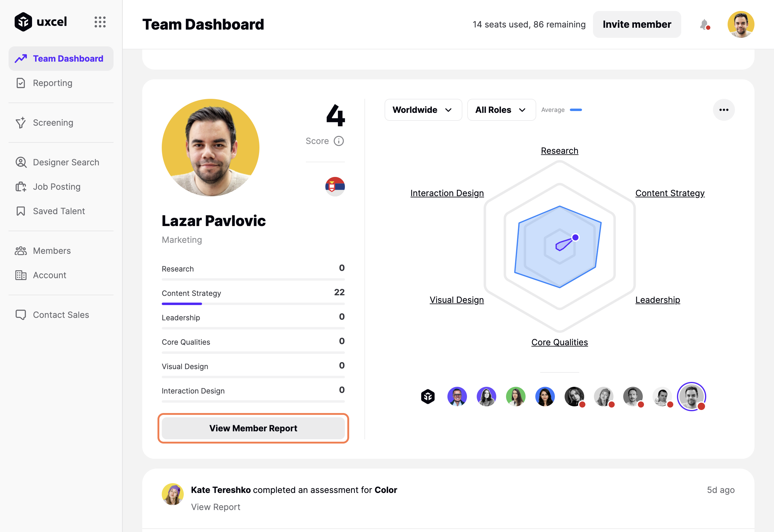774x532 pixels.
Task: Click the Interaction Design skill progress bar
Action: pos(253,401)
